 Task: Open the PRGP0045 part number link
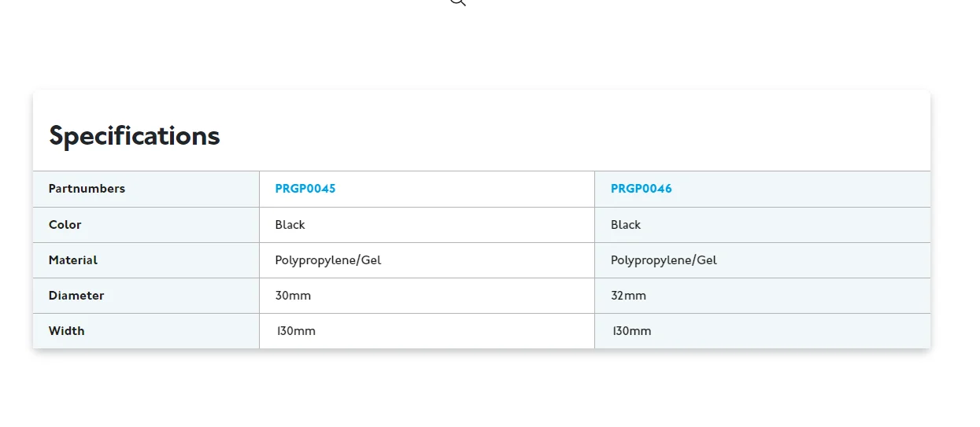305,189
